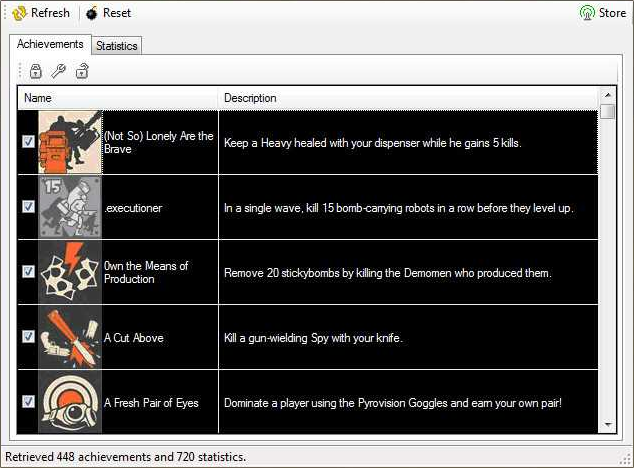Click the Refresh button

(40, 13)
